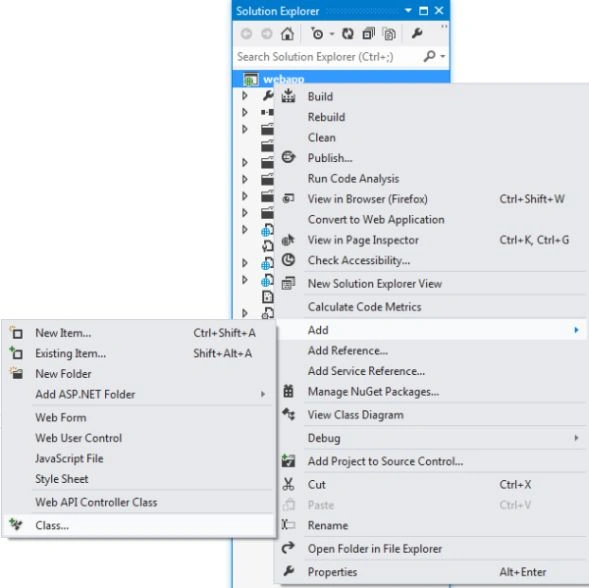
Task: Select the webapp project node
Action: 341,79
